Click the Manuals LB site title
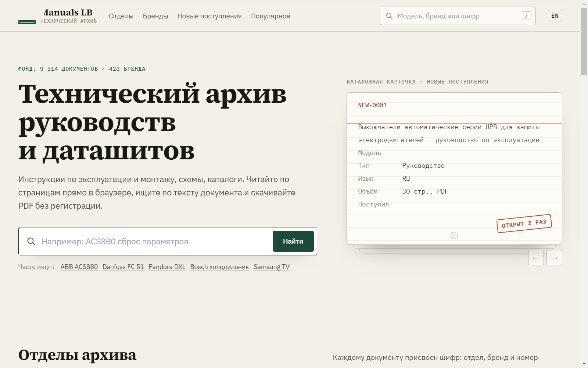588x368 pixels. (x=68, y=13)
